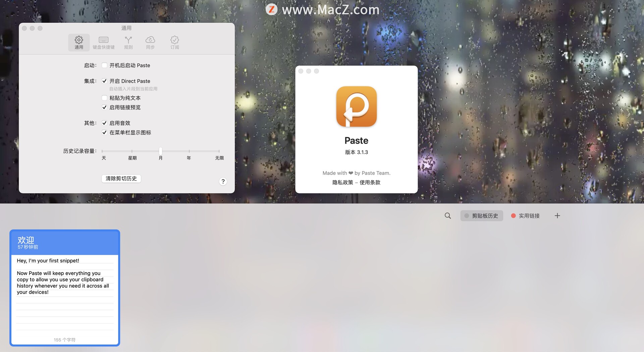This screenshot has width=644, height=352.
Task: Click the search magnifier icon in Paste panel
Action: coord(448,216)
